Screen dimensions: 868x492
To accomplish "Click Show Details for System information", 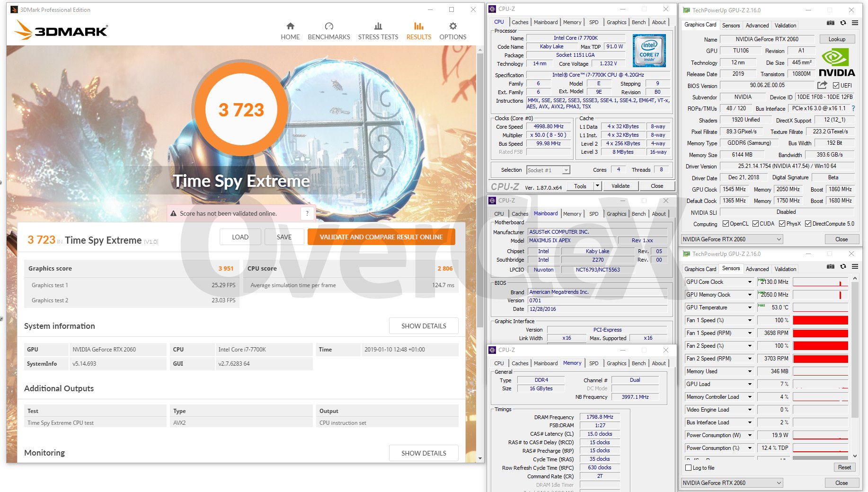I will pyautogui.click(x=424, y=326).
